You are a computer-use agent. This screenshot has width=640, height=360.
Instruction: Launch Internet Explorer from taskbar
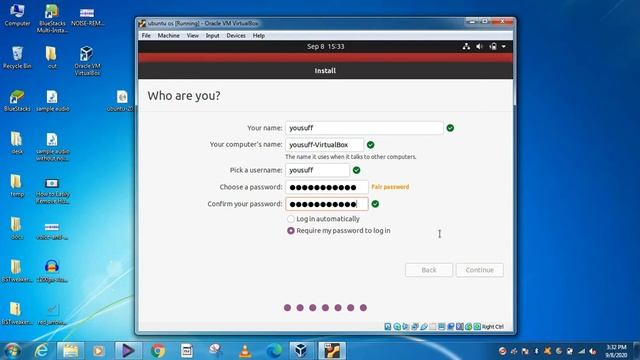click(41, 351)
